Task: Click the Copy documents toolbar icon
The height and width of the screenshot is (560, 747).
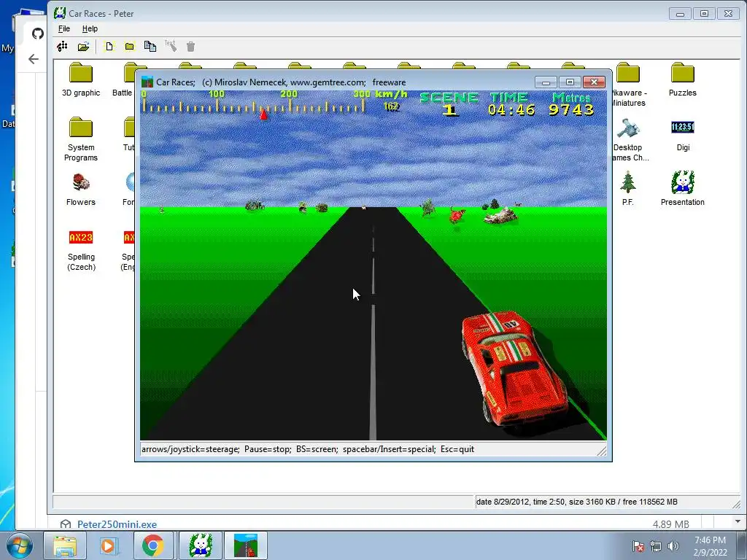Action: point(150,46)
